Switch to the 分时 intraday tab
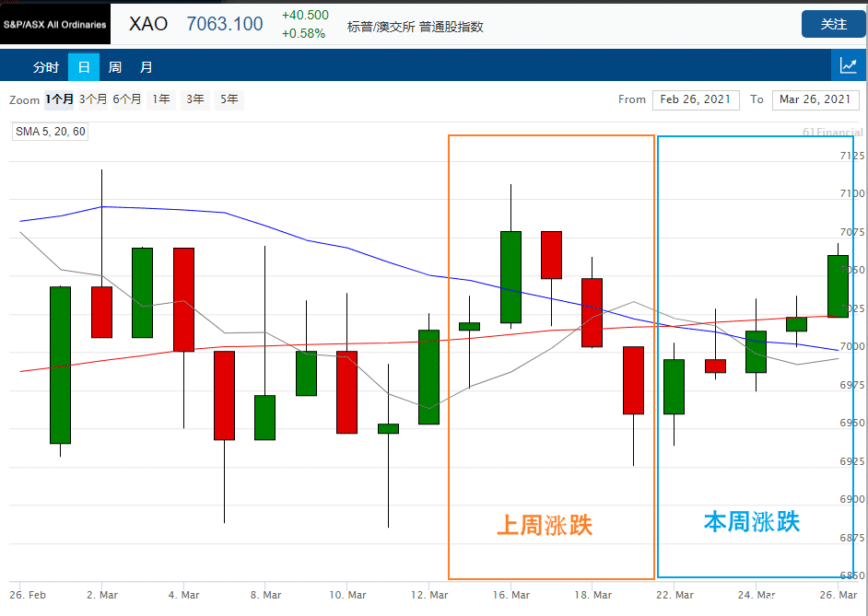Image resolution: width=868 pixels, height=616 pixels. click(46, 67)
